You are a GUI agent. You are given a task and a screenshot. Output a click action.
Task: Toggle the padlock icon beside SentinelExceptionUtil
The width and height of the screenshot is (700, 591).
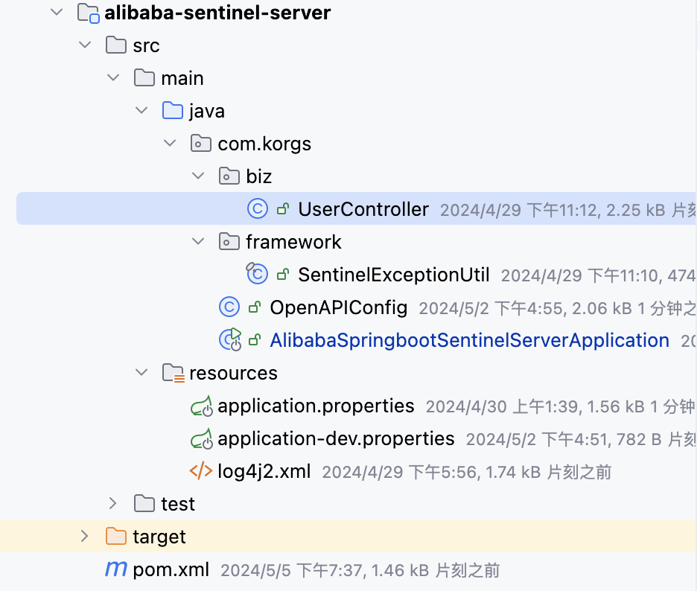click(x=281, y=274)
